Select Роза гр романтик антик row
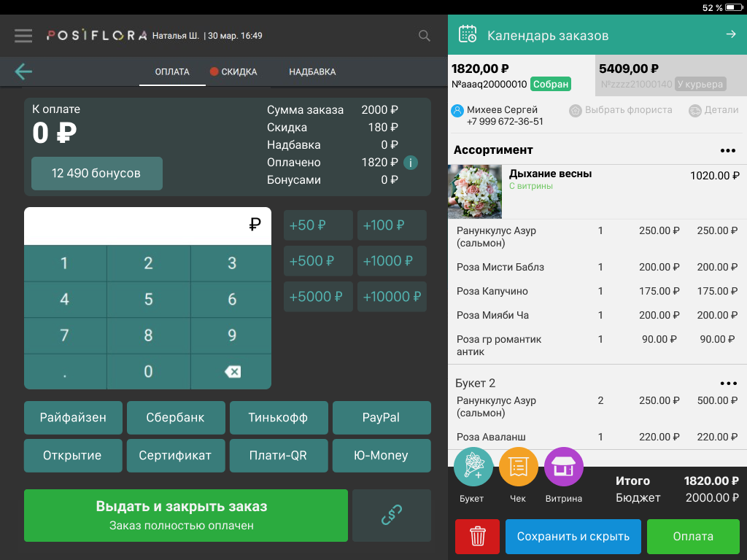 pyautogui.click(x=597, y=345)
